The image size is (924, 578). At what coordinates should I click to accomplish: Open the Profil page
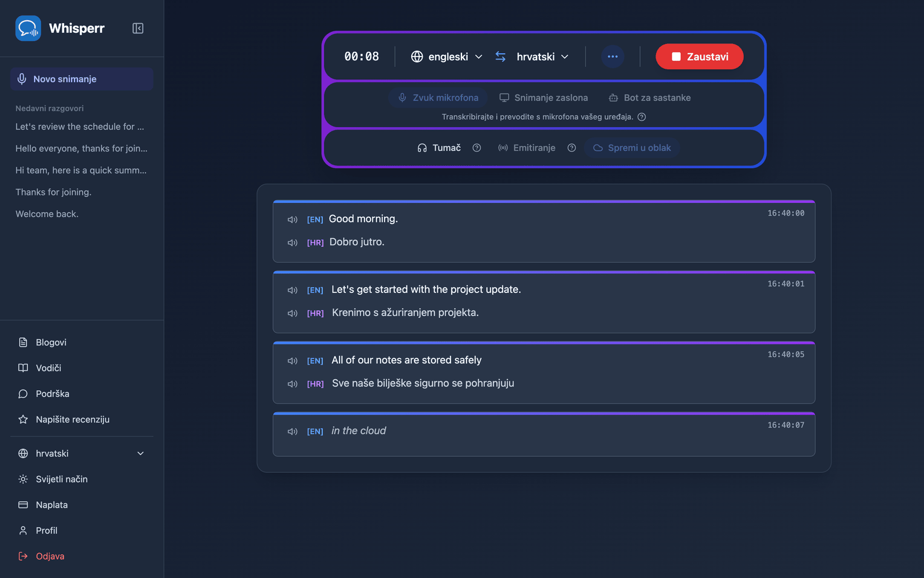[81, 531]
